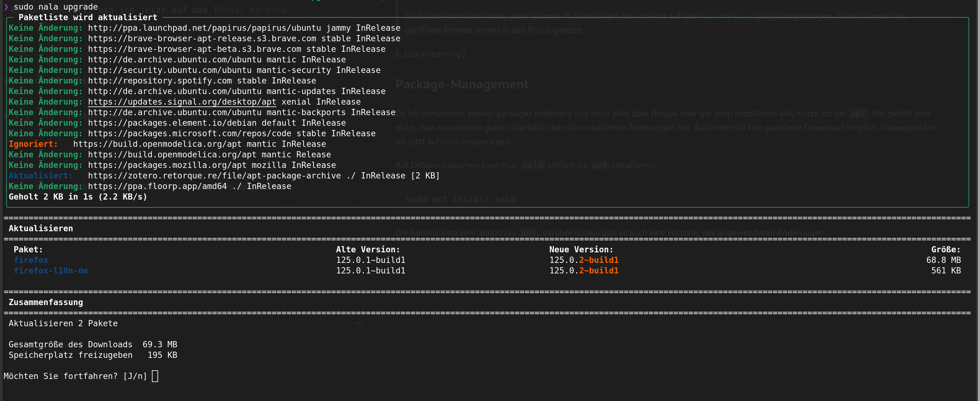Click the firefox package name
This screenshot has width=980, height=401.
31,260
